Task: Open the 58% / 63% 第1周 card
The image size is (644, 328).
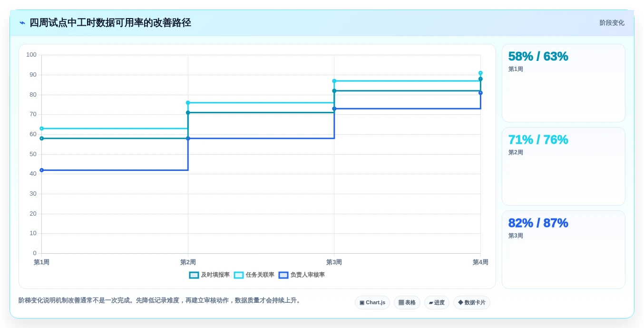Action: [x=564, y=83]
